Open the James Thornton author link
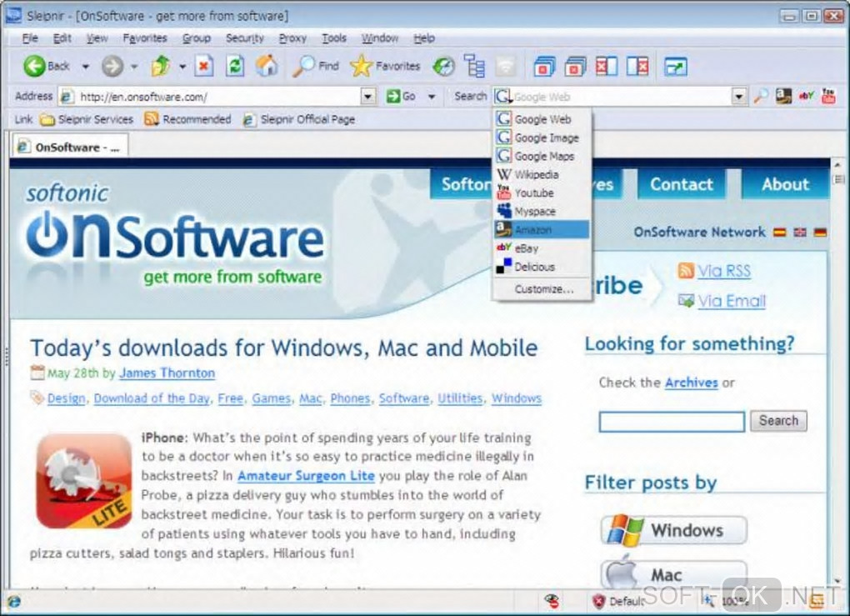Screen dimensions: 850x616 [x=167, y=373]
